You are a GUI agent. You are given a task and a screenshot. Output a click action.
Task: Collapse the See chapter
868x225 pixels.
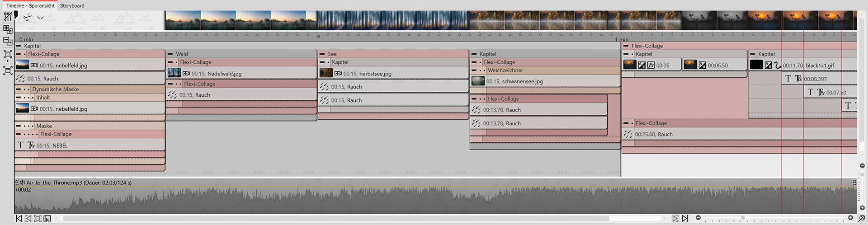(x=322, y=54)
